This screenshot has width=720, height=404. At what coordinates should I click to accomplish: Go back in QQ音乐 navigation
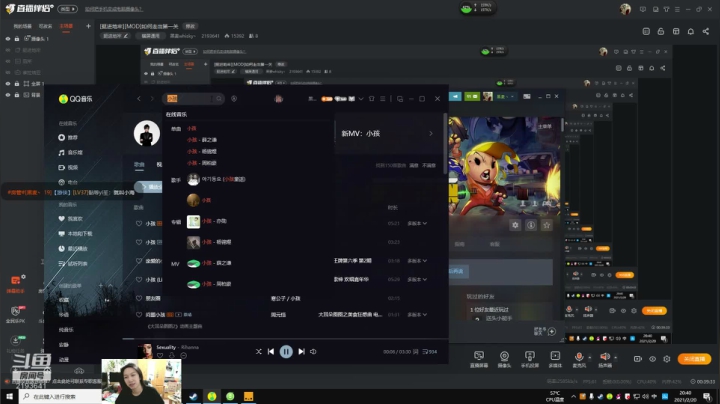(139, 99)
